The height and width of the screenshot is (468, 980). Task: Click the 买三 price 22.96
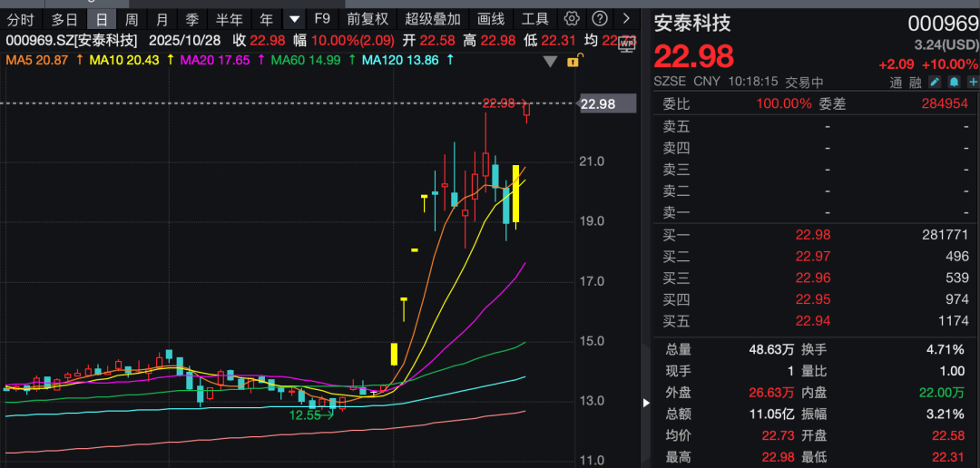point(812,278)
